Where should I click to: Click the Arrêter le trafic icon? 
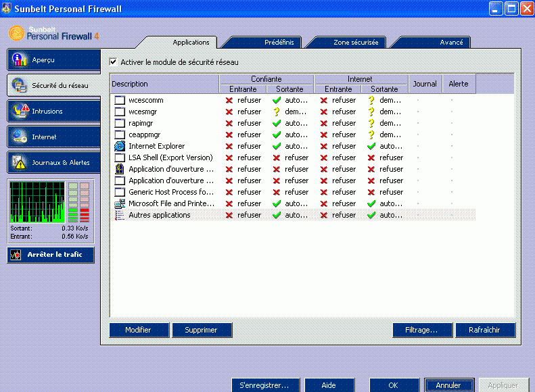coord(16,255)
